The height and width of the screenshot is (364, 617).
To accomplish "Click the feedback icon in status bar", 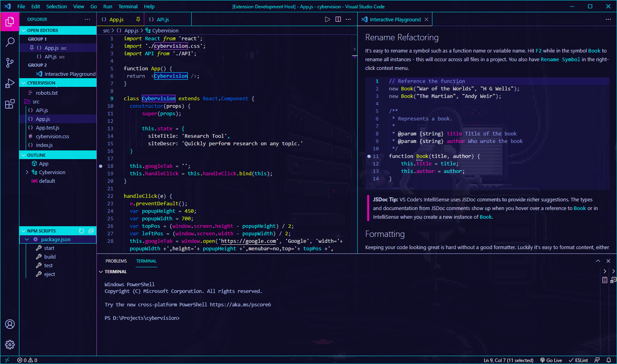I will point(597,360).
